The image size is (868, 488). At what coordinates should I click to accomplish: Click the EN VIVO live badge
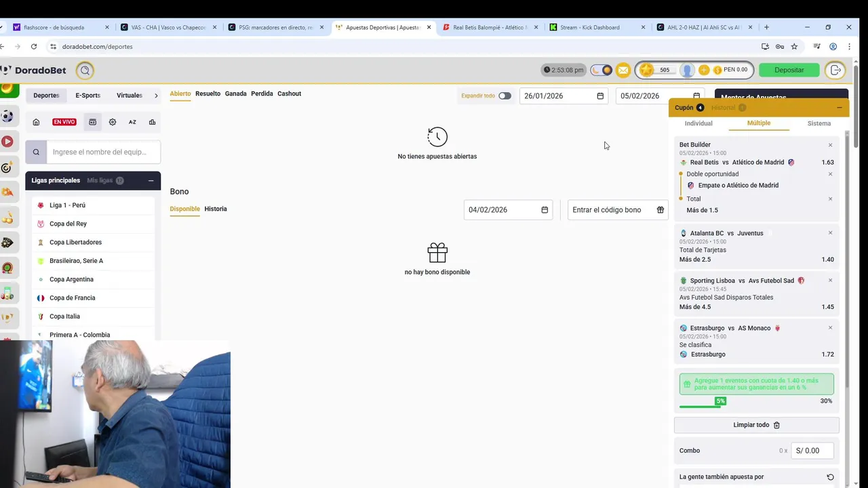click(64, 122)
